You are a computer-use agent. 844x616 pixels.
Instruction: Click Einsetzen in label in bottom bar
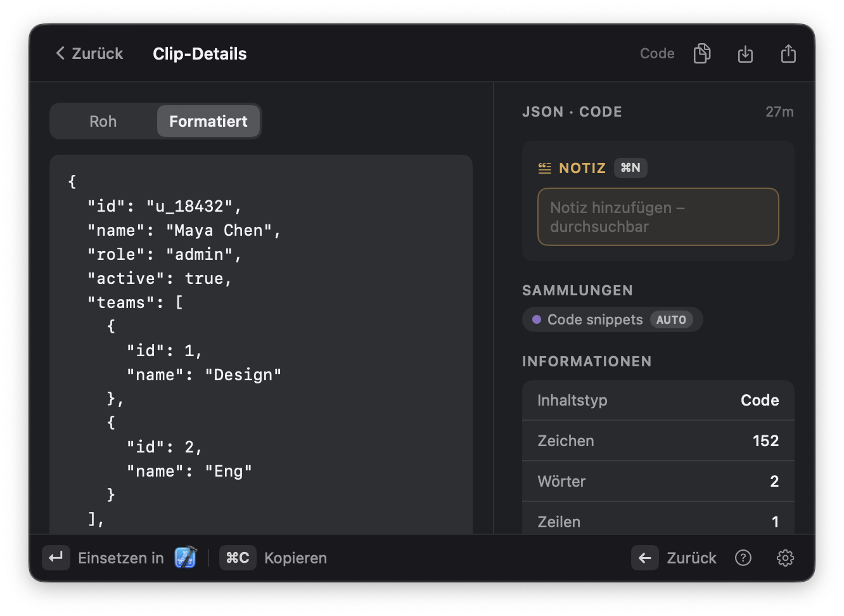pos(120,558)
